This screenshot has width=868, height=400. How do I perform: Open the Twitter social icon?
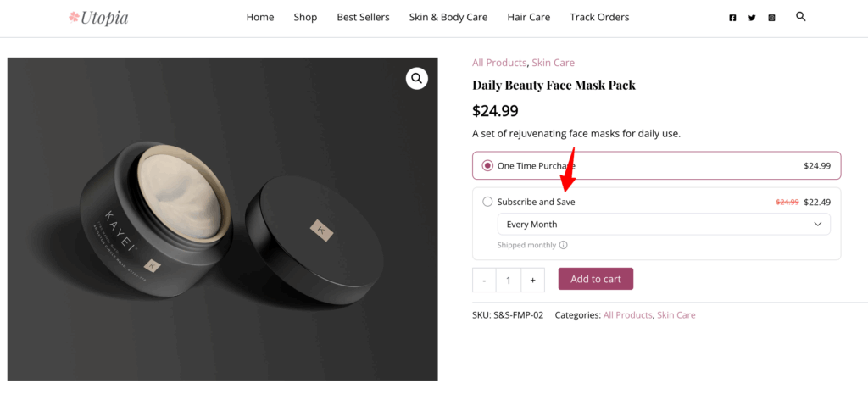coord(752,18)
